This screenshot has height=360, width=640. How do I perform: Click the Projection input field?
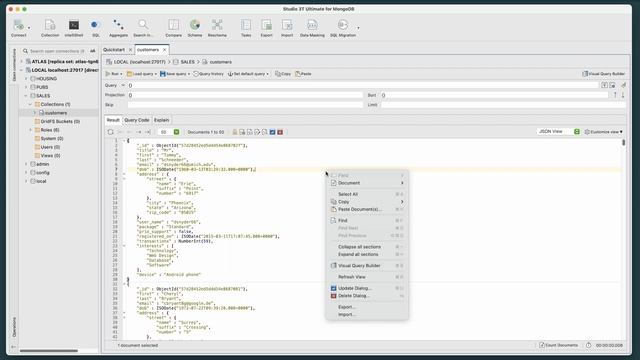coord(245,95)
